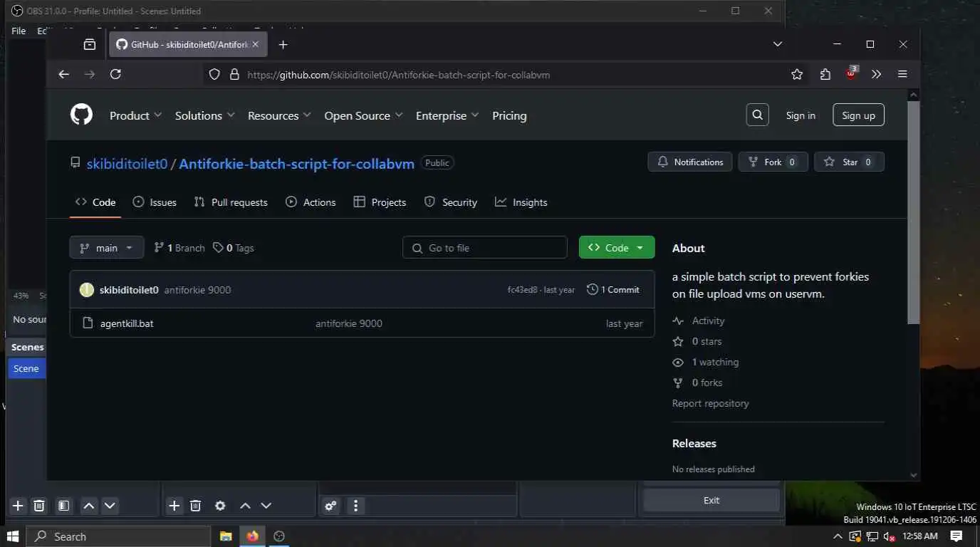Open the Issues tab
The height and width of the screenshot is (547, 980).
(155, 202)
